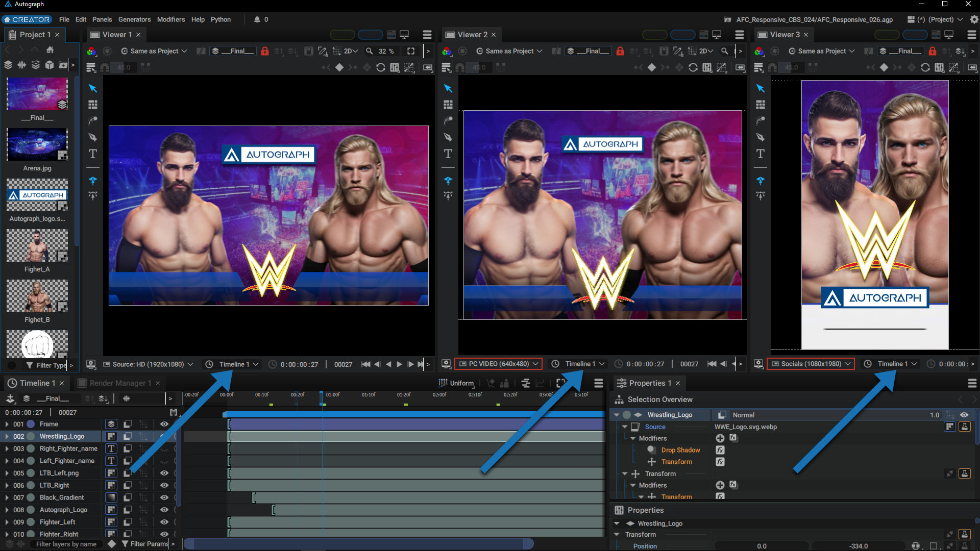Select the Text tool in Viewer 1

[x=93, y=154]
